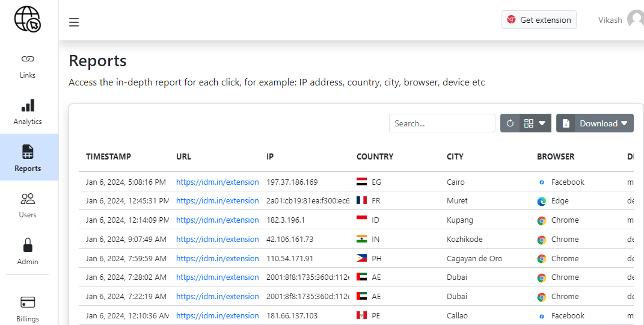Sort by URL column header
Image resolution: width=644 pixels, height=325 pixels.
click(x=183, y=156)
